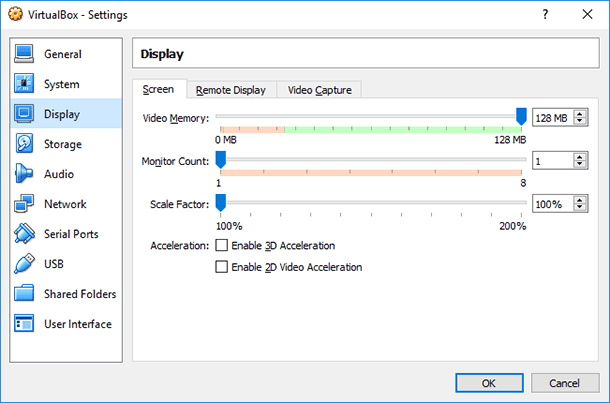The image size is (610, 403).
Task: Go to the Serial Ports label
Action: 71,234
